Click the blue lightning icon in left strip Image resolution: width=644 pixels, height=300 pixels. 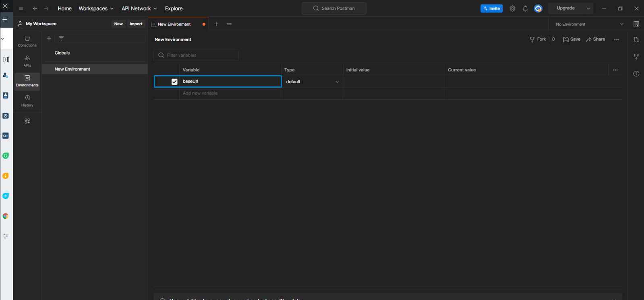coord(6,196)
